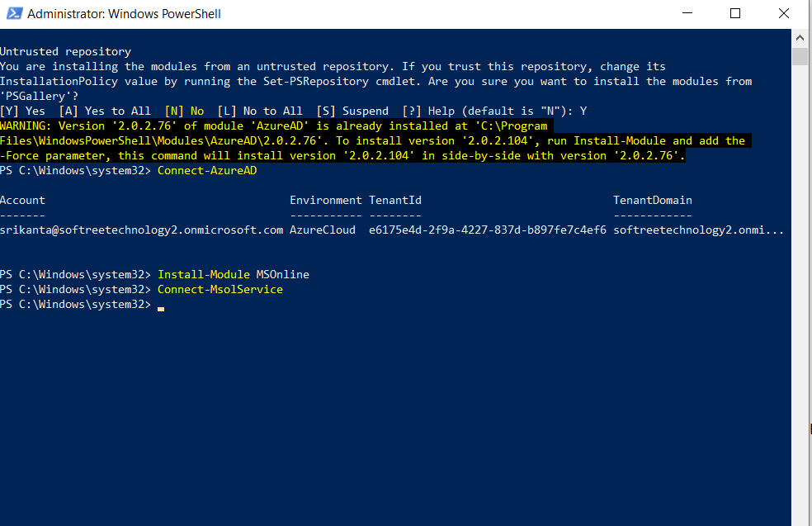Click the [Y] Yes prompt option
The width and height of the screenshot is (812, 526).
(x=22, y=111)
